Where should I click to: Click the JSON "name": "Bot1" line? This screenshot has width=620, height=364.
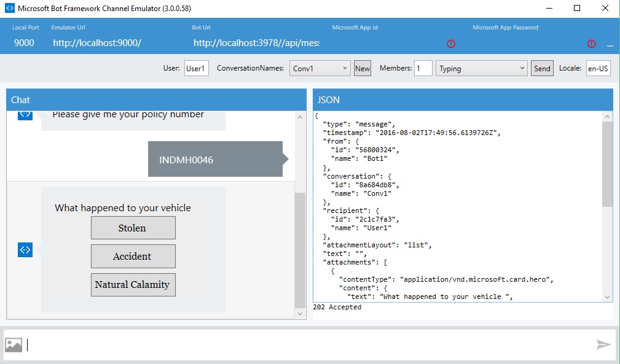coord(359,158)
